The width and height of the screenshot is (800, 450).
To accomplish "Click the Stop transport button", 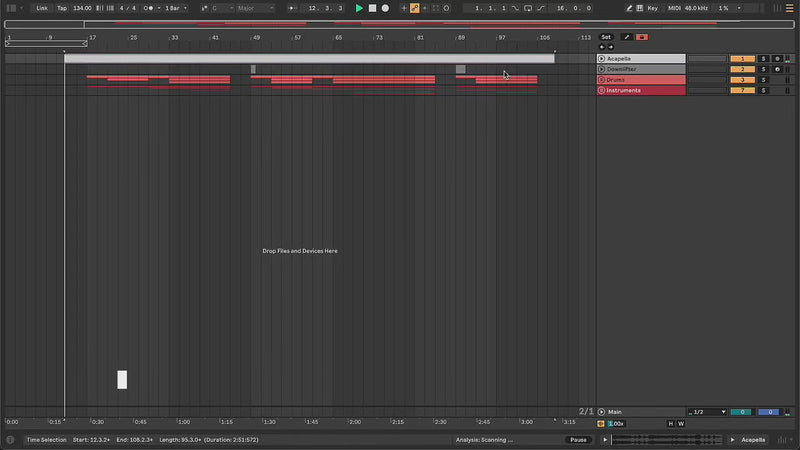I will point(372,8).
